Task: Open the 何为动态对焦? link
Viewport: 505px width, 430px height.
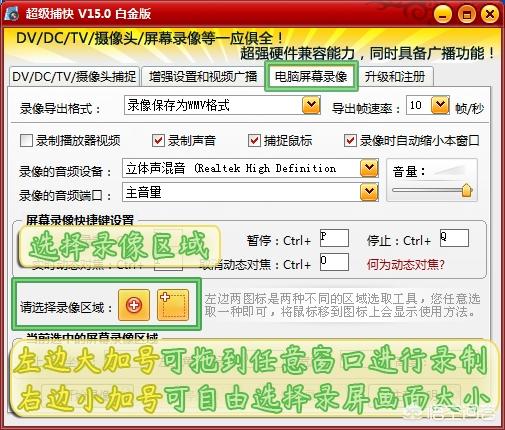Action: pos(406,265)
